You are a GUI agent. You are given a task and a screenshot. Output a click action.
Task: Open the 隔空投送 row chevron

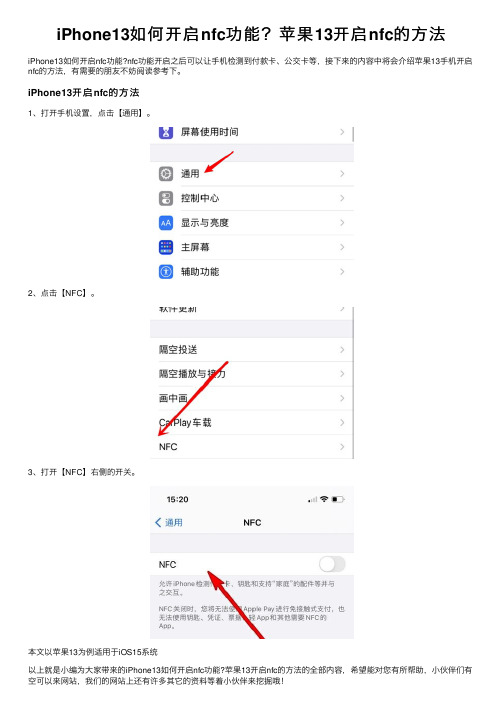342,350
